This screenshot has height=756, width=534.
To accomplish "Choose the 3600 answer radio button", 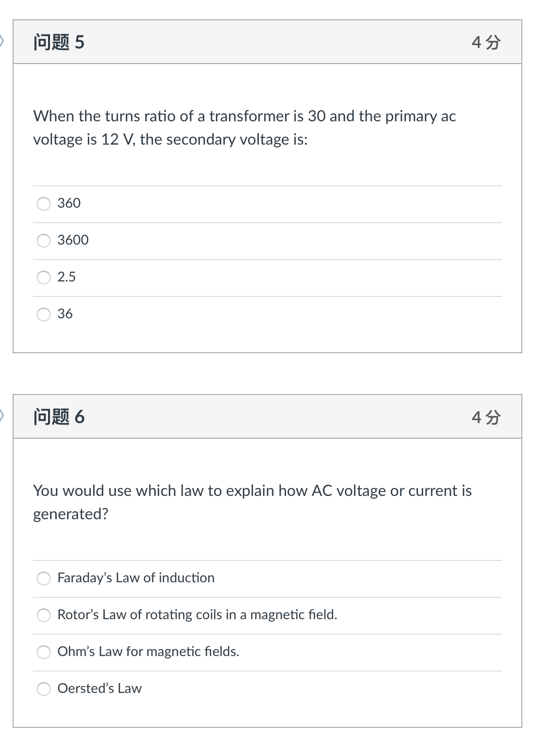I will point(44,241).
